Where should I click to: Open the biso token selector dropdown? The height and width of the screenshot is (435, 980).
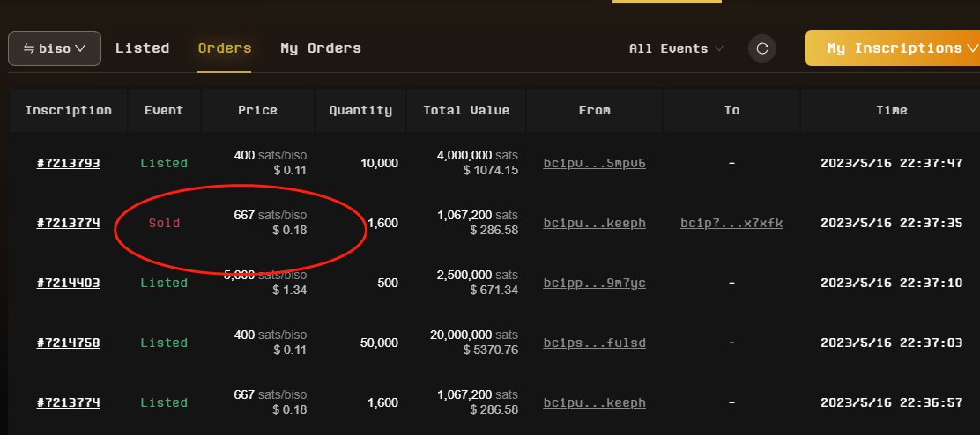[x=55, y=48]
